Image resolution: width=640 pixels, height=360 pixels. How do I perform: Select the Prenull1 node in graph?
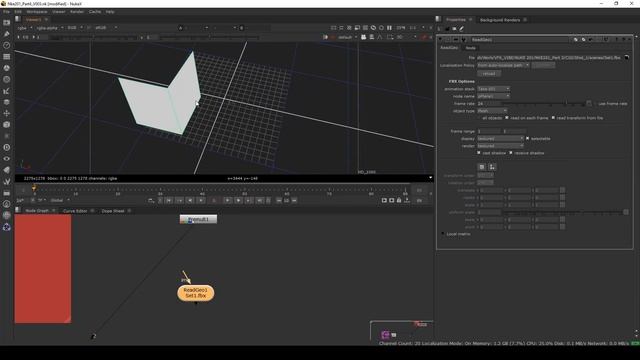click(x=198, y=220)
